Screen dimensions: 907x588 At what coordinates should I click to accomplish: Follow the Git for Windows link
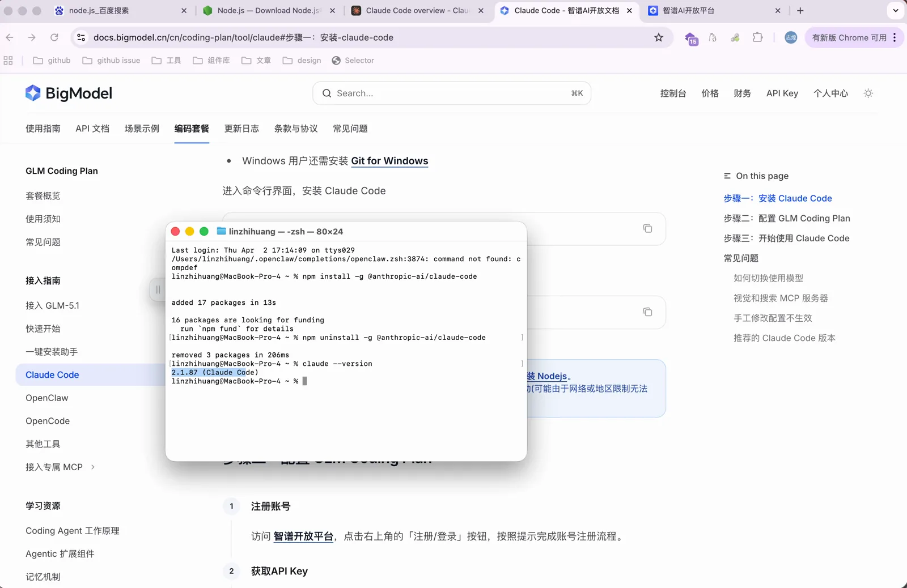point(389,161)
